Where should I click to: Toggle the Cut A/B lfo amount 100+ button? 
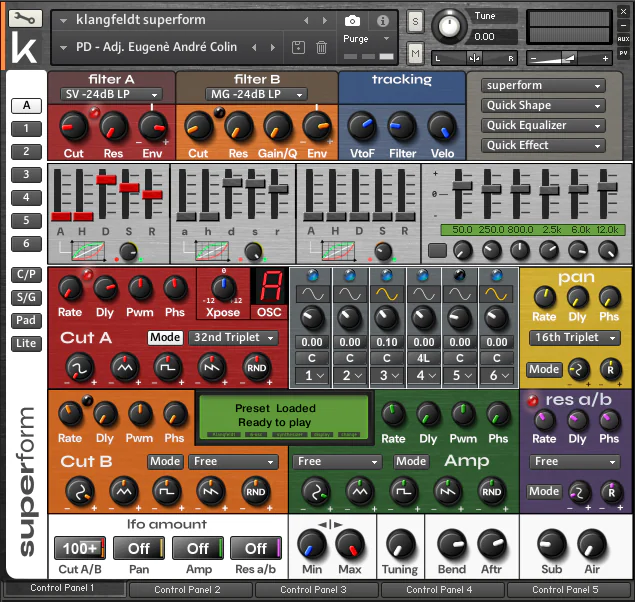tap(80, 548)
